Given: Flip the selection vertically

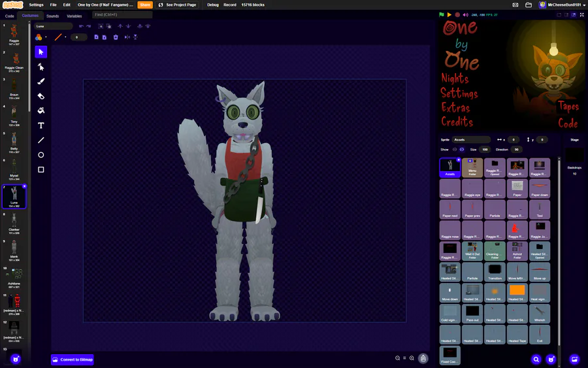Looking at the screenshot, I should click(135, 37).
